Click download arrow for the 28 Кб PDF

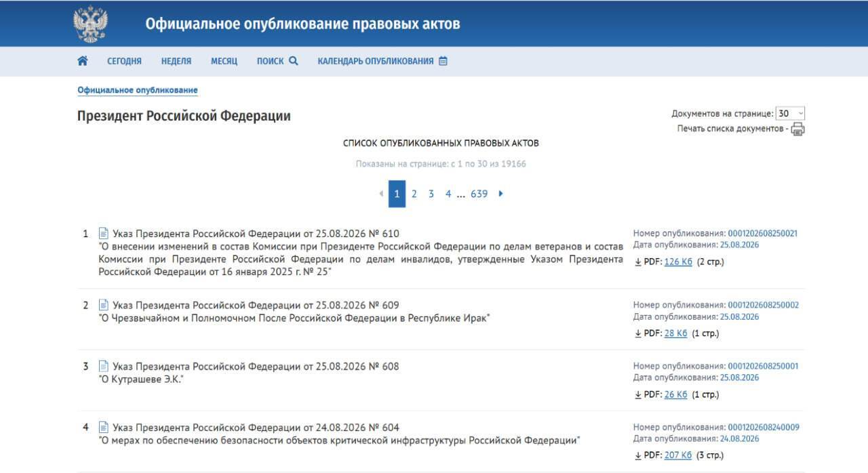pos(637,333)
